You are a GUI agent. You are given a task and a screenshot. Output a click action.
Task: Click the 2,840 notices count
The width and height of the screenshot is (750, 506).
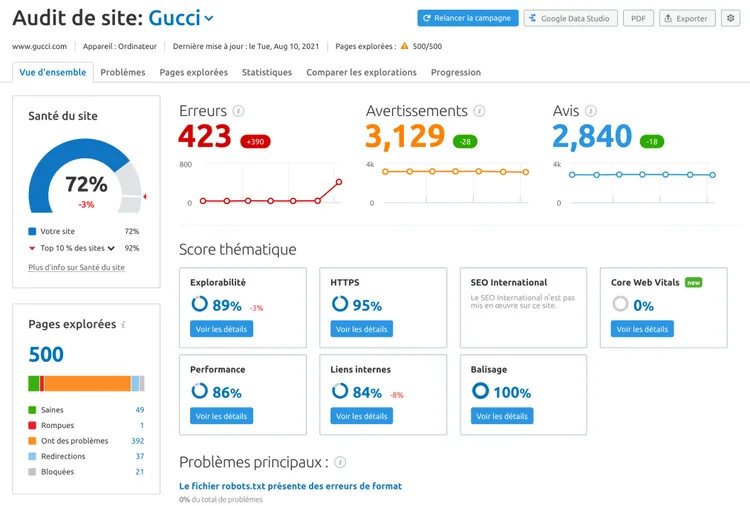[x=592, y=136]
